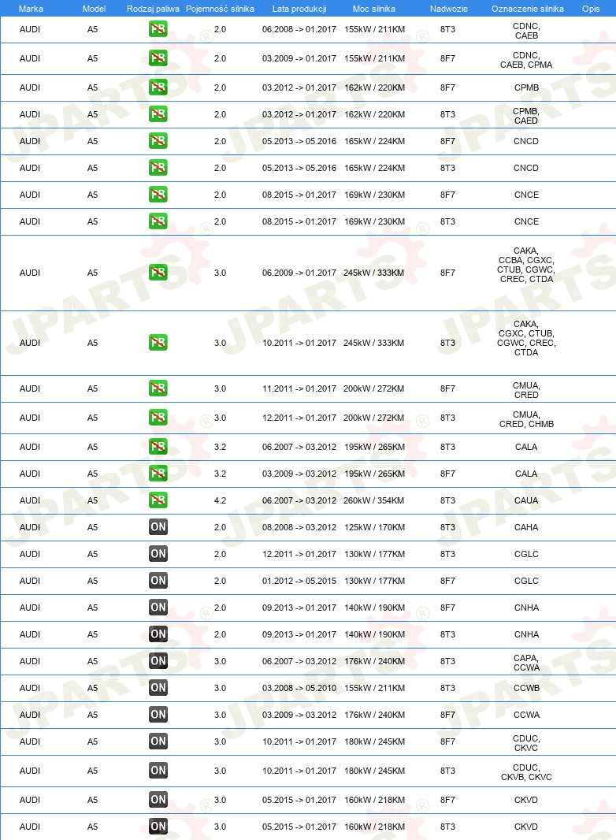The image size is (616, 840).
Task: Click the ON diesel icon in the 8T3 CKVD row
Action: coord(158,827)
